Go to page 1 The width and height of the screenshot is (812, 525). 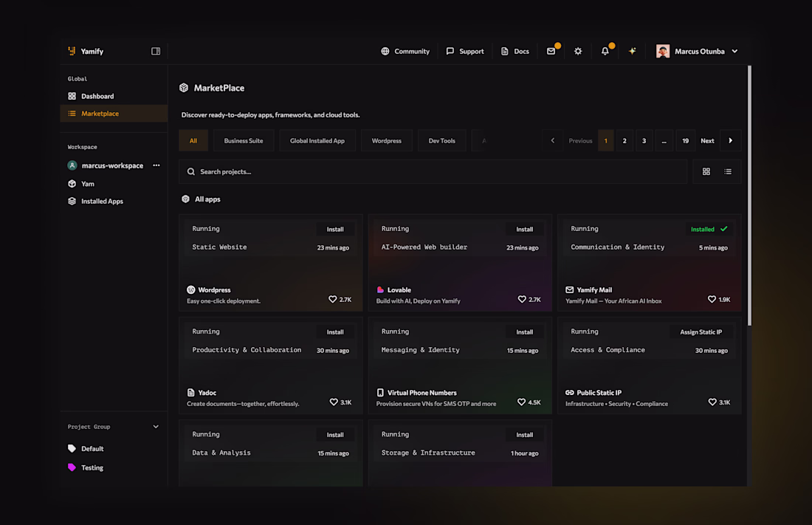606,140
